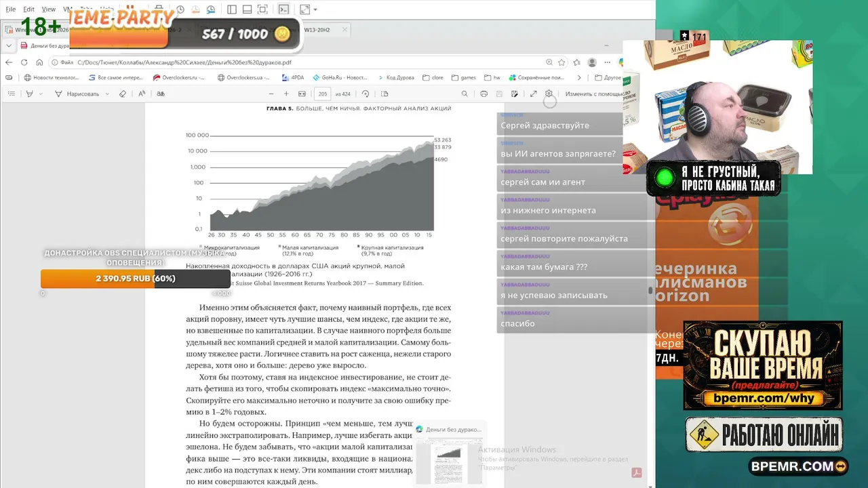Screen dimensions: 868x488
Task: Expand the highlighter color options arrow
Action: [39, 94]
